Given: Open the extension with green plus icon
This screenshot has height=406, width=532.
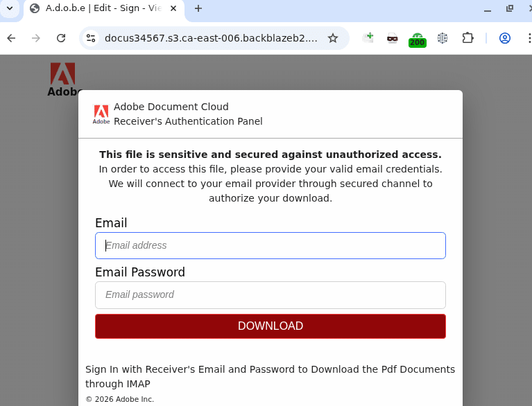Looking at the screenshot, I should [x=368, y=38].
